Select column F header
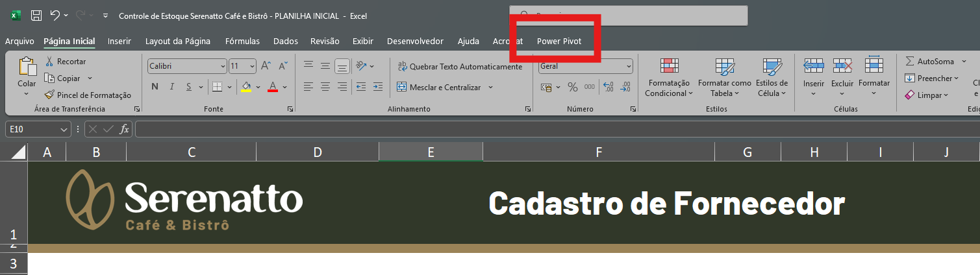The width and height of the screenshot is (980, 275). 599,152
